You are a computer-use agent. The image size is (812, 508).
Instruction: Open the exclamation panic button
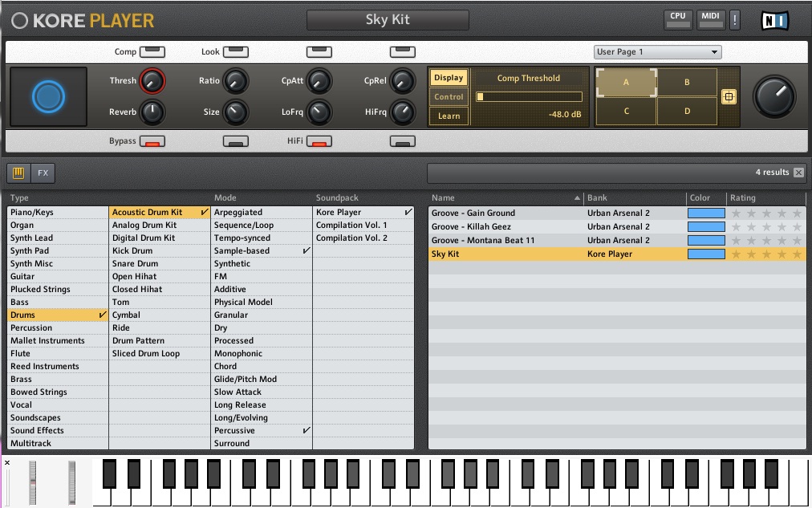[x=734, y=20]
